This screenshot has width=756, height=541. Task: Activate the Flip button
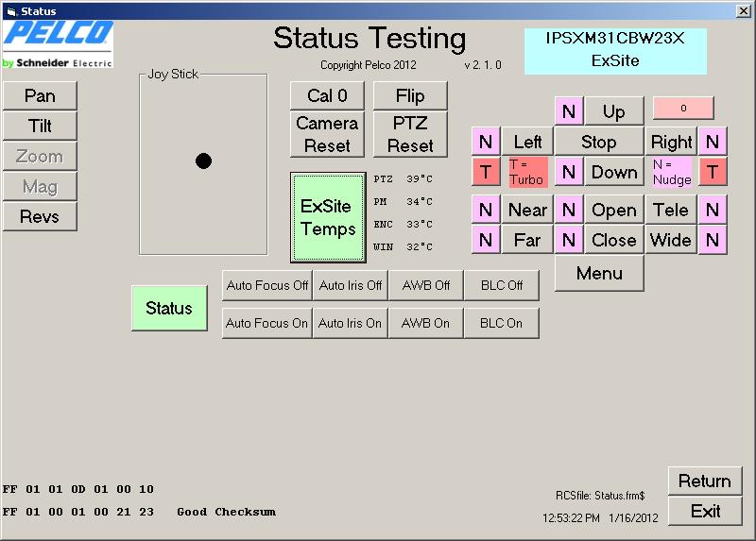tap(410, 95)
